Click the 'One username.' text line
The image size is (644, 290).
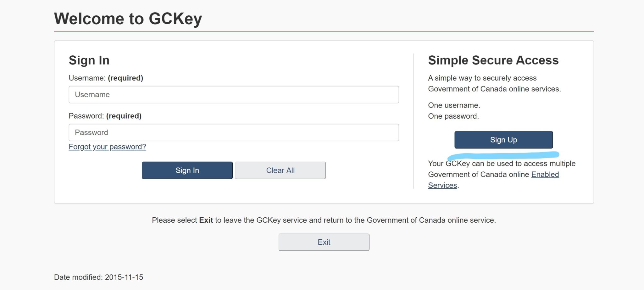pos(454,105)
